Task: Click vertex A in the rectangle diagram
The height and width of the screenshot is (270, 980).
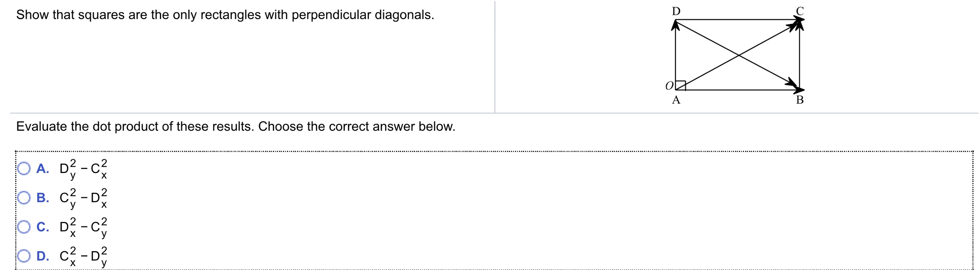Action: tap(676, 100)
